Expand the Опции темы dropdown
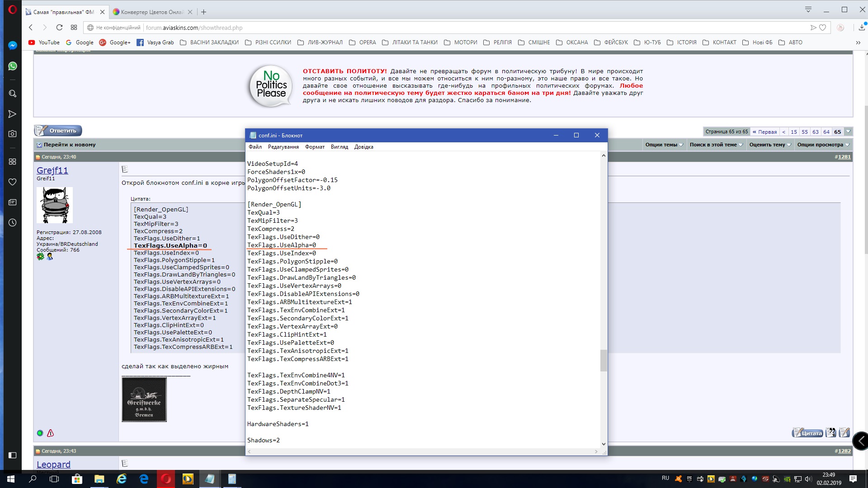 664,145
